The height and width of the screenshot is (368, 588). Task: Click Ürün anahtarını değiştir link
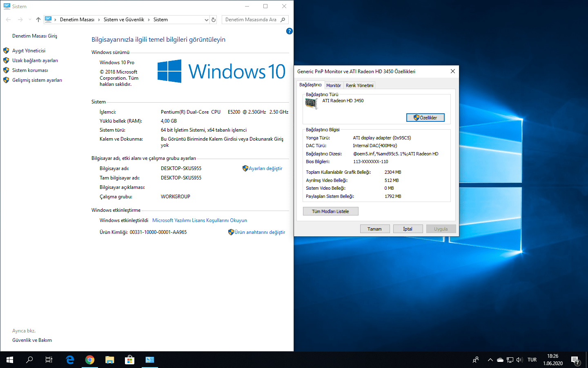point(260,232)
